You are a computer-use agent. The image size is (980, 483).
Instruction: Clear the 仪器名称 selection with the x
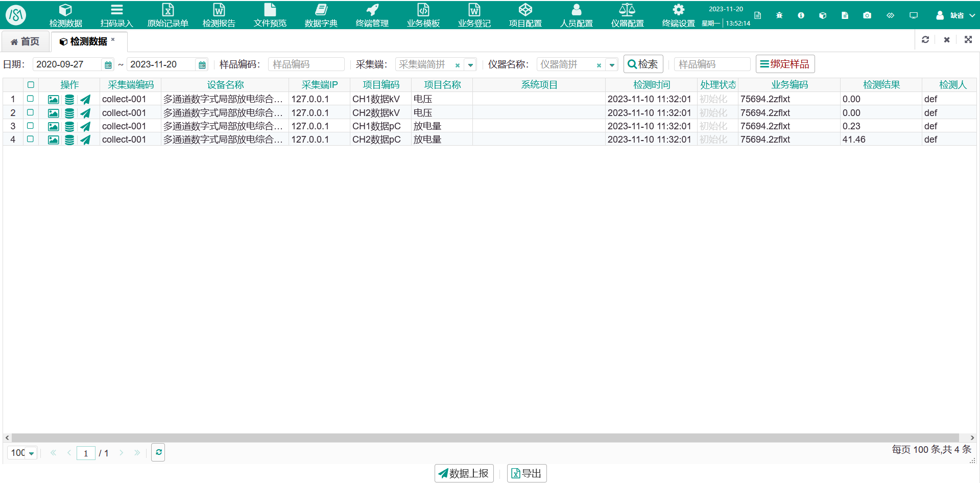coord(599,65)
